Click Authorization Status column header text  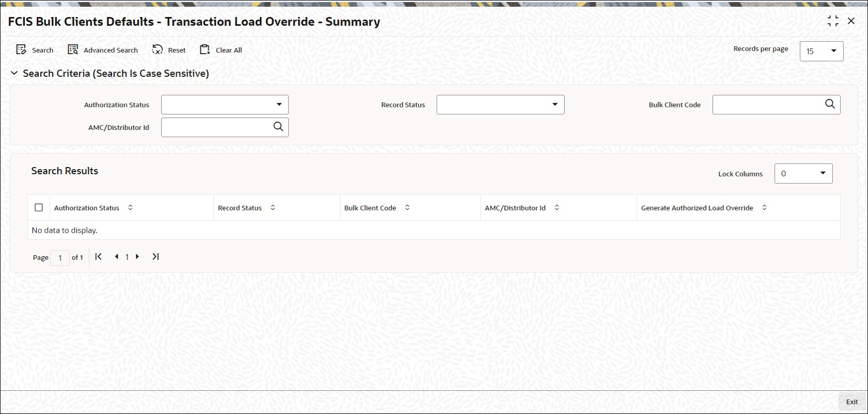coord(87,208)
